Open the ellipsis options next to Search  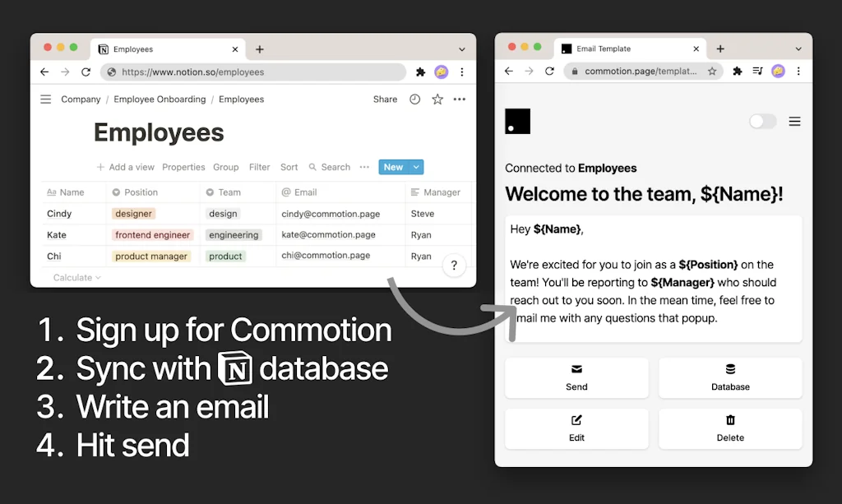[364, 167]
